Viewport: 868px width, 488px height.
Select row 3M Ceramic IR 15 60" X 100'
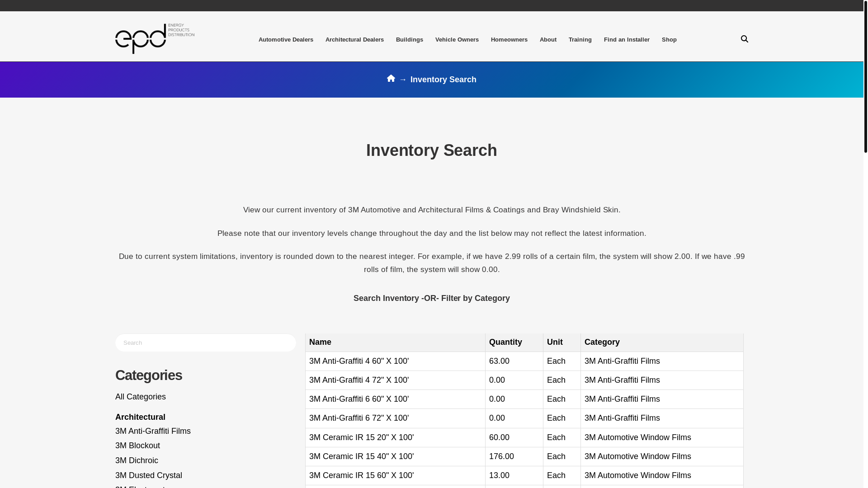(x=524, y=475)
